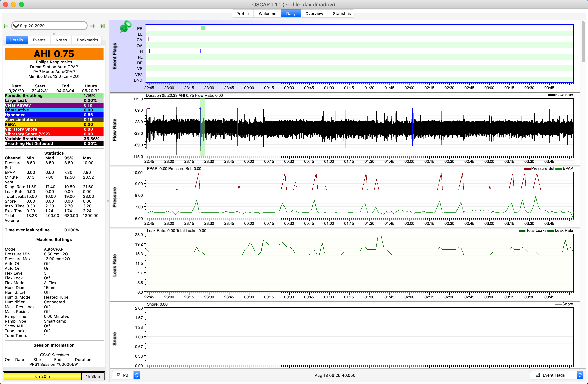Click the orange AHI 0.75 banner
This screenshot has height=384, width=588.
point(54,54)
